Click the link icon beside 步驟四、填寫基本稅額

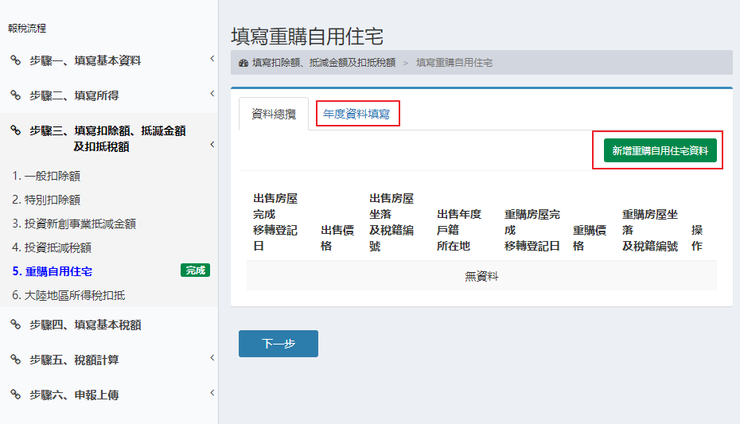[x=15, y=324]
